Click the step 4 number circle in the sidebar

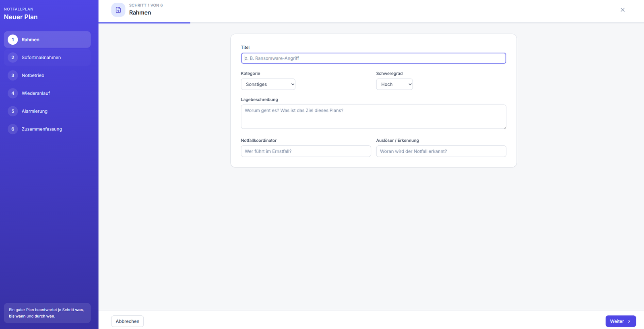pos(13,93)
